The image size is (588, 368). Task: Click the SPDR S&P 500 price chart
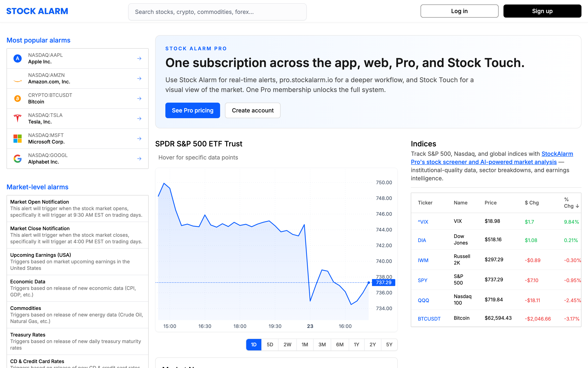point(276,250)
